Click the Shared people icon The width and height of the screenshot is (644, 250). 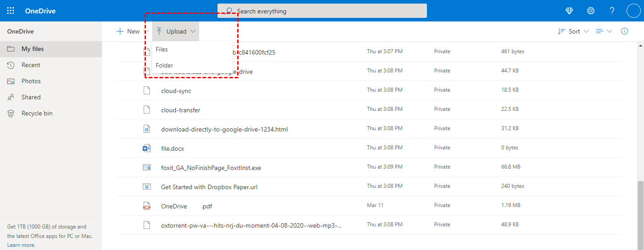tap(11, 97)
